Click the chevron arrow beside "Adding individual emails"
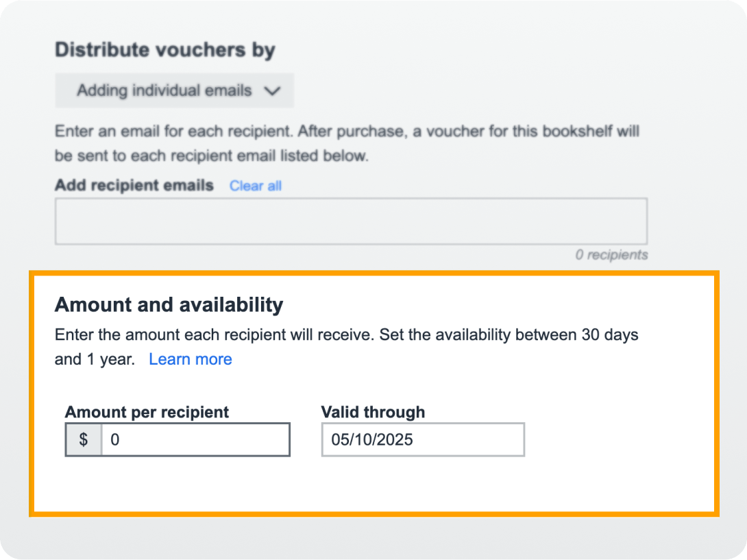747x560 pixels. pos(272,91)
